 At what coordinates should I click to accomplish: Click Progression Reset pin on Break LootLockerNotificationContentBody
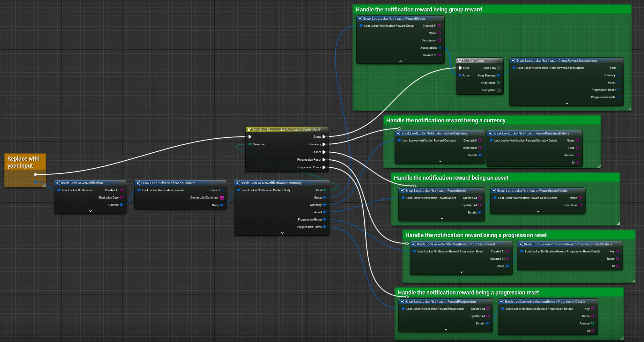324,220
